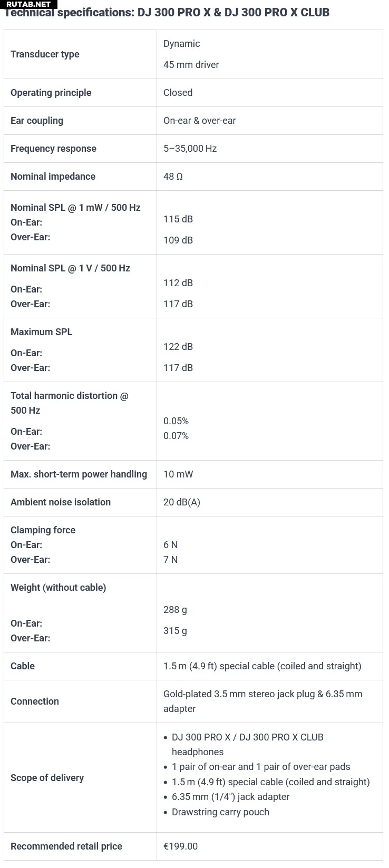Select the Nominal impedance label
This screenshot has width=389, height=868.
click(x=53, y=177)
